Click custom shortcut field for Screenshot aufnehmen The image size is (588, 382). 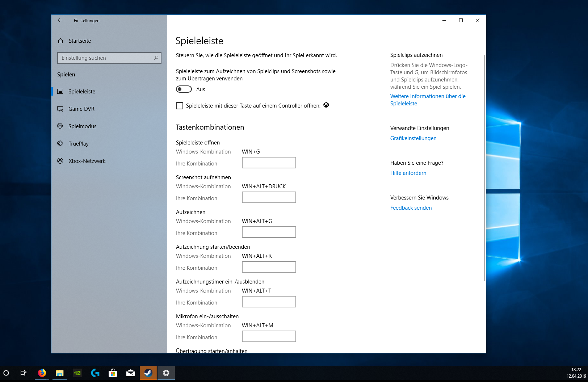click(x=269, y=198)
